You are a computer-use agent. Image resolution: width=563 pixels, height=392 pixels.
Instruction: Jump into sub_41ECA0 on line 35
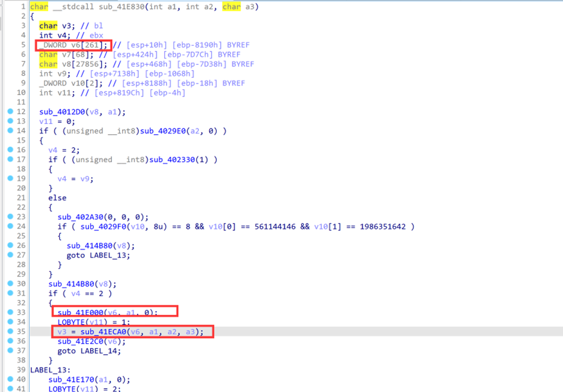tap(99, 332)
